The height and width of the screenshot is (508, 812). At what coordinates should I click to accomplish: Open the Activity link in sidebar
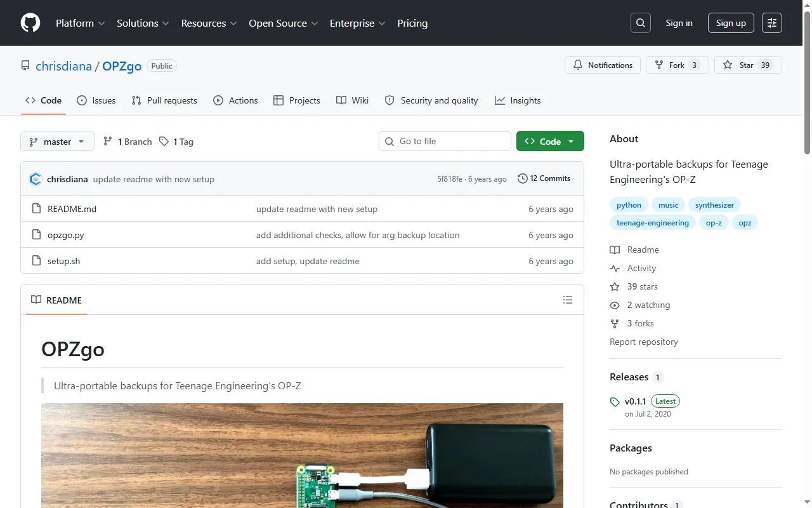[x=633, y=268]
